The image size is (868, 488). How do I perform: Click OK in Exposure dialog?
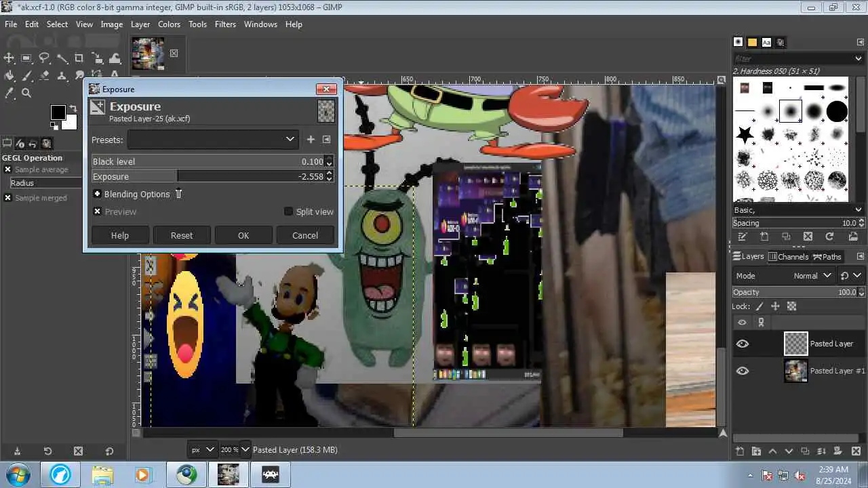(x=243, y=235)
